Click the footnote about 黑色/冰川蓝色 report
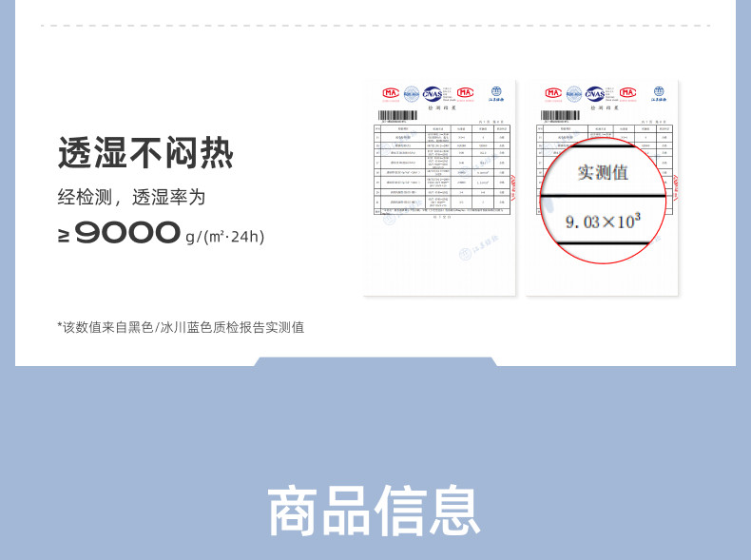Screen dimensions: 751x560 pyautogui.click(x=181, y=327)
